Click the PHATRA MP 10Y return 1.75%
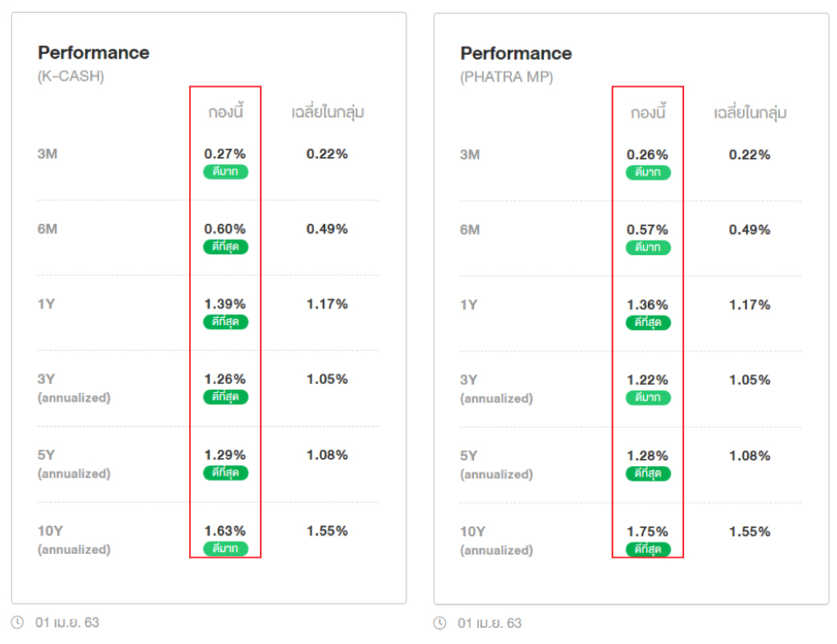837x644 pixels. 648,531
